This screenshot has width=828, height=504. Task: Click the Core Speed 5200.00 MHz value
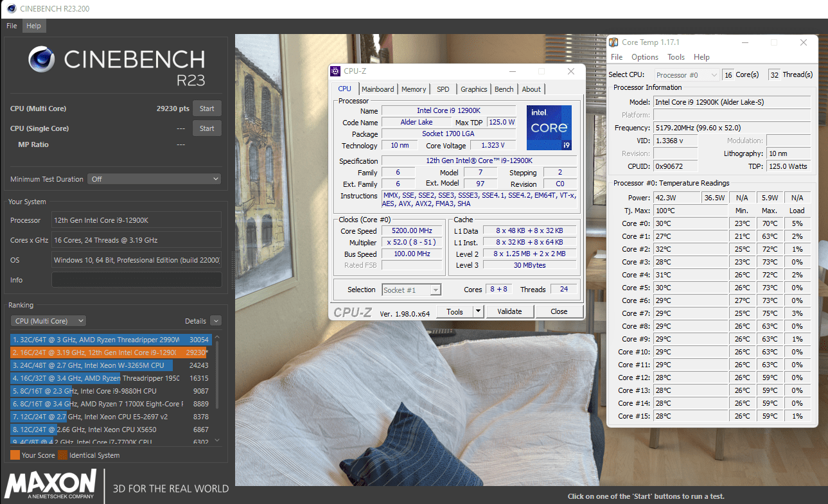[412, 231]
